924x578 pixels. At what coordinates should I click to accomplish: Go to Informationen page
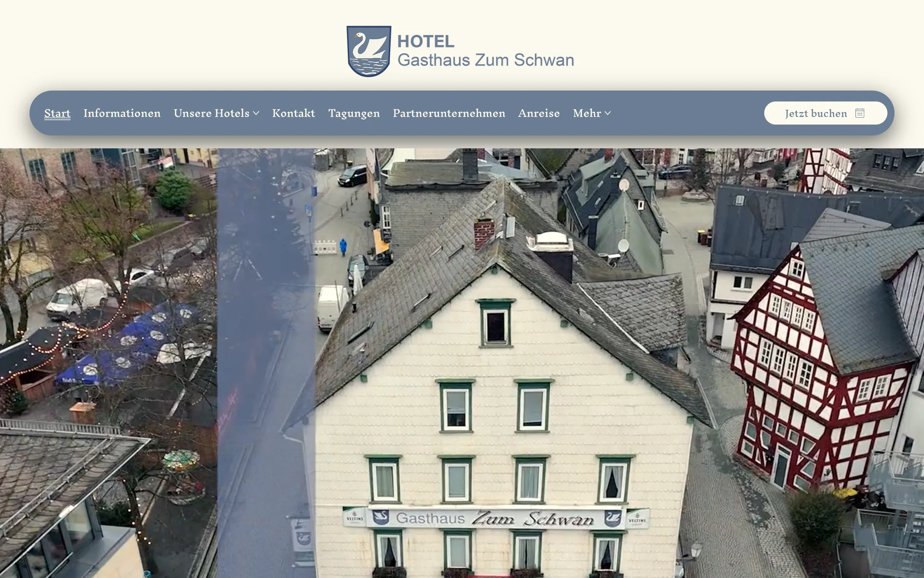(x=122, y=113)
